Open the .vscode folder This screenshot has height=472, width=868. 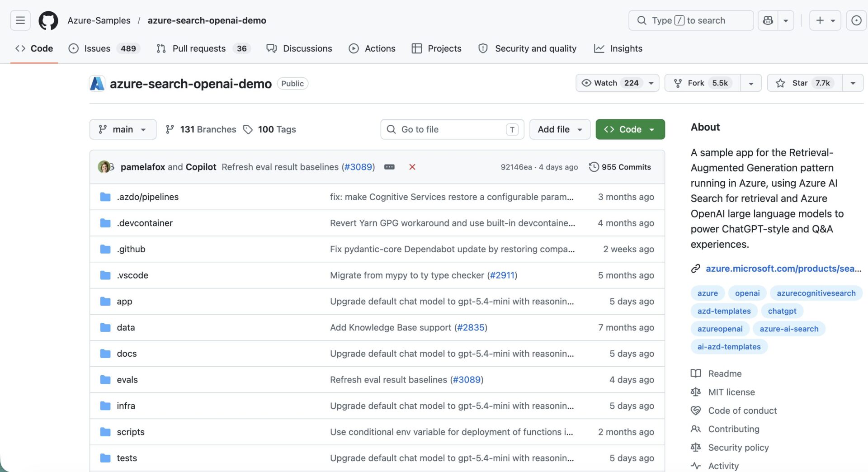pos(132,275)
